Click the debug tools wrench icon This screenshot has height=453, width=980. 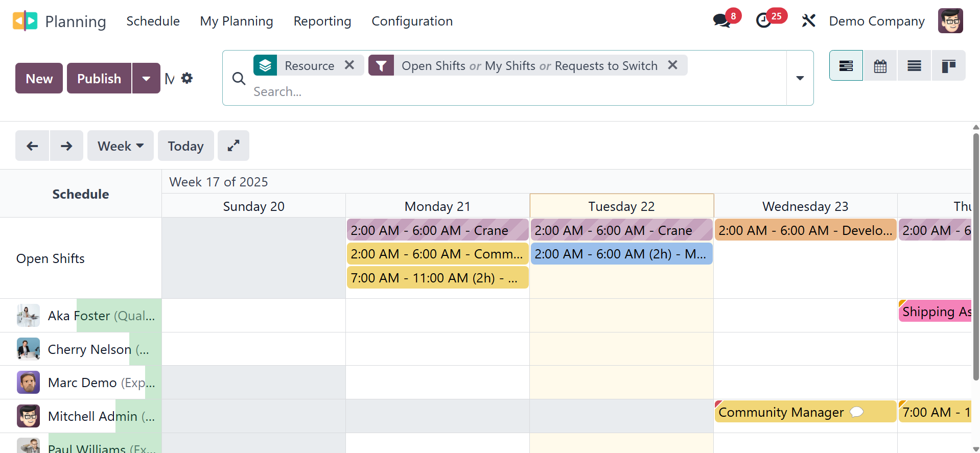[808, 21]
